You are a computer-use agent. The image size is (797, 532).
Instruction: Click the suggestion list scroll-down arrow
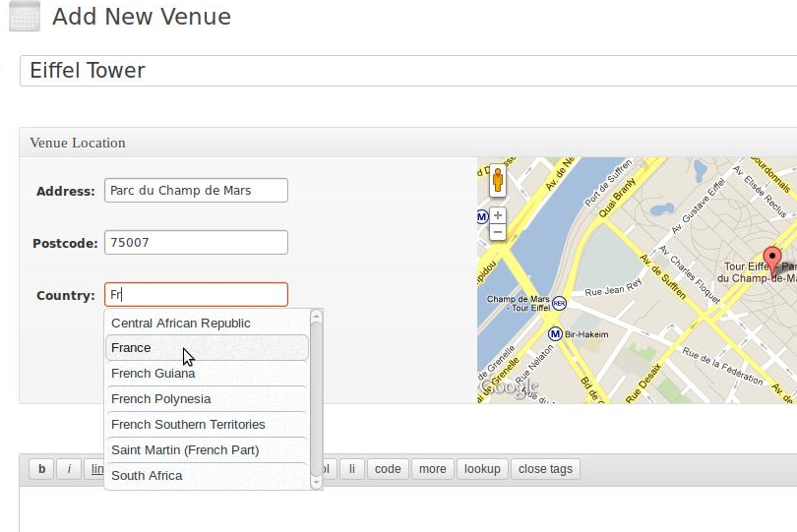point(316,483)
